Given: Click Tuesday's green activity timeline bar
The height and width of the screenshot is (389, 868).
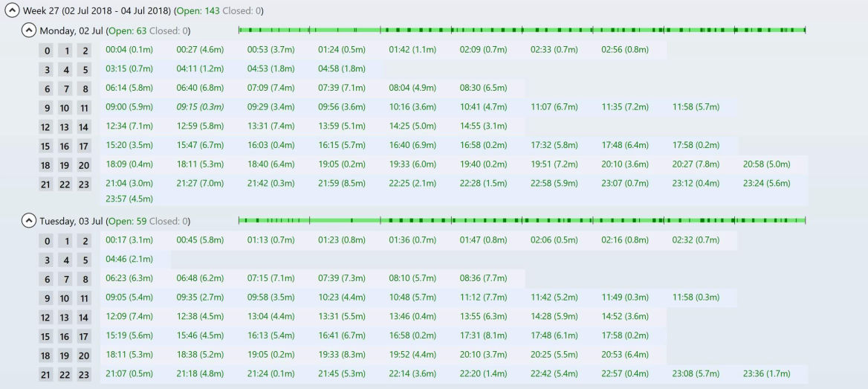Looking at the screenshot, I should point(522,221).
